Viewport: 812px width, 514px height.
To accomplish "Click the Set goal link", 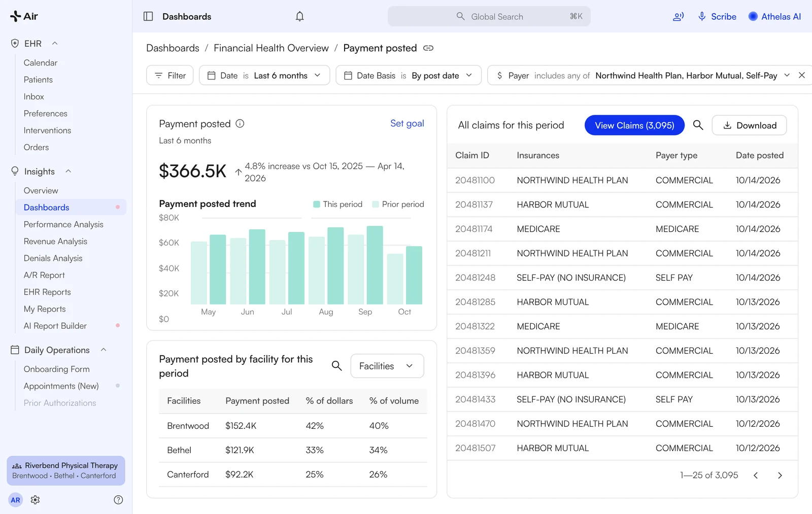I will tap(407, 123).
